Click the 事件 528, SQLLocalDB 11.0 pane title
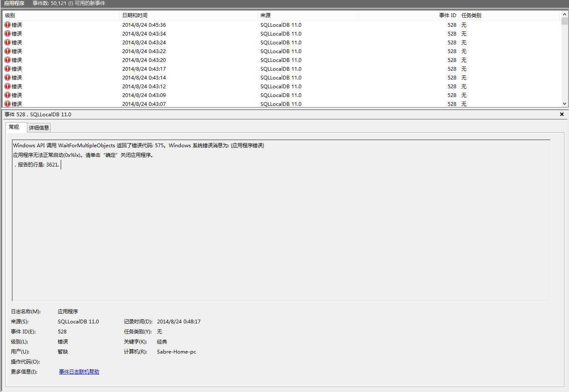The image size is (569, 392). tap(38, 114)
